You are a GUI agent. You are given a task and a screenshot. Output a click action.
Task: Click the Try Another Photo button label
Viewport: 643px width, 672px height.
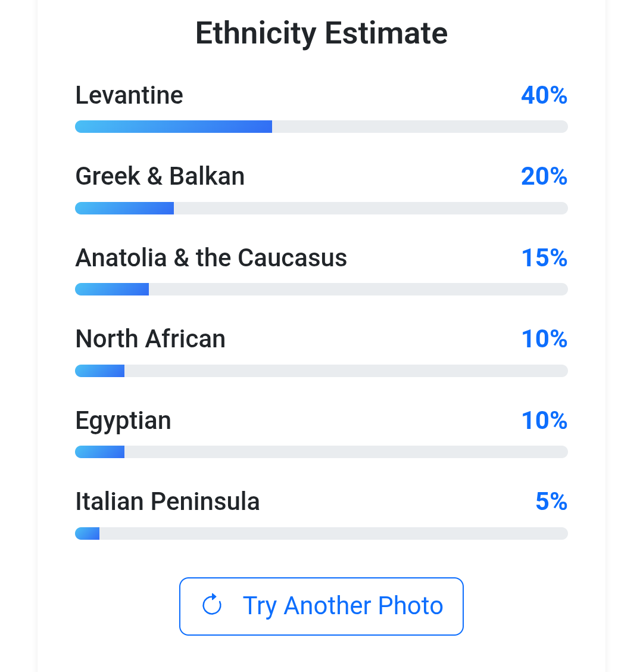click(x=343, y=606)
